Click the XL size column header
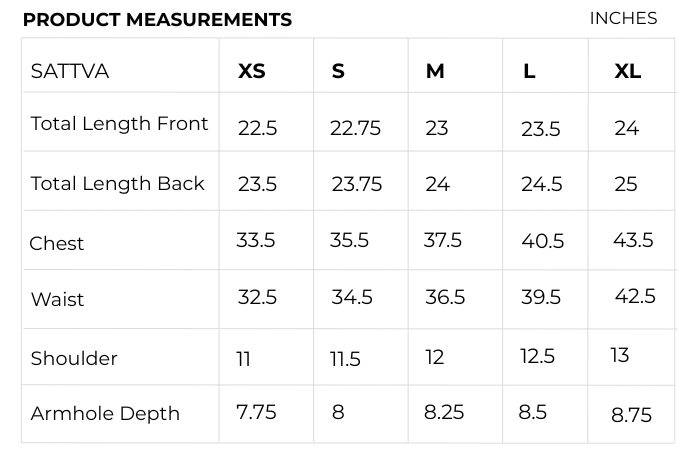Viewport: 700px width, 450px height. [x=628, y=71]
